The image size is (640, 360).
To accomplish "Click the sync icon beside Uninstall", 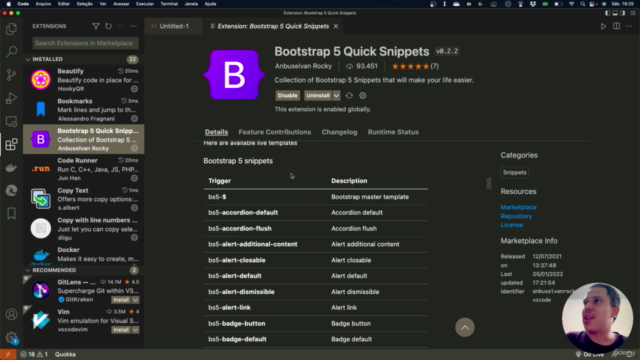I will [x=349, y=96].
